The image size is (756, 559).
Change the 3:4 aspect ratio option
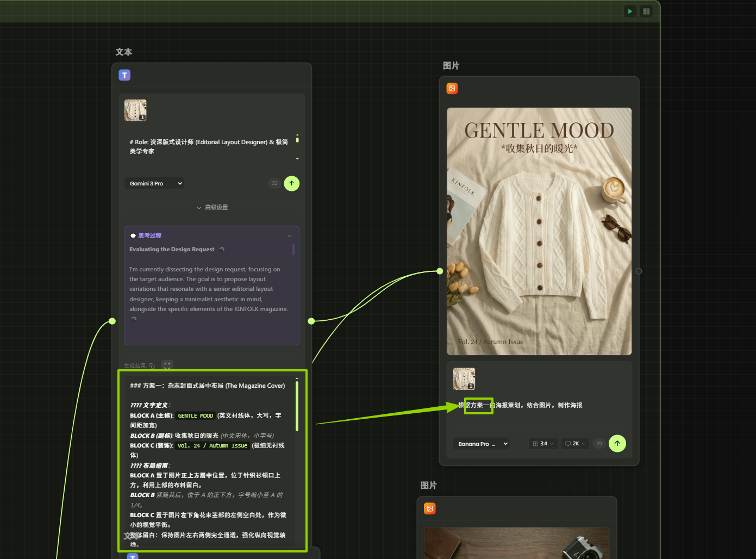[543, 444]
